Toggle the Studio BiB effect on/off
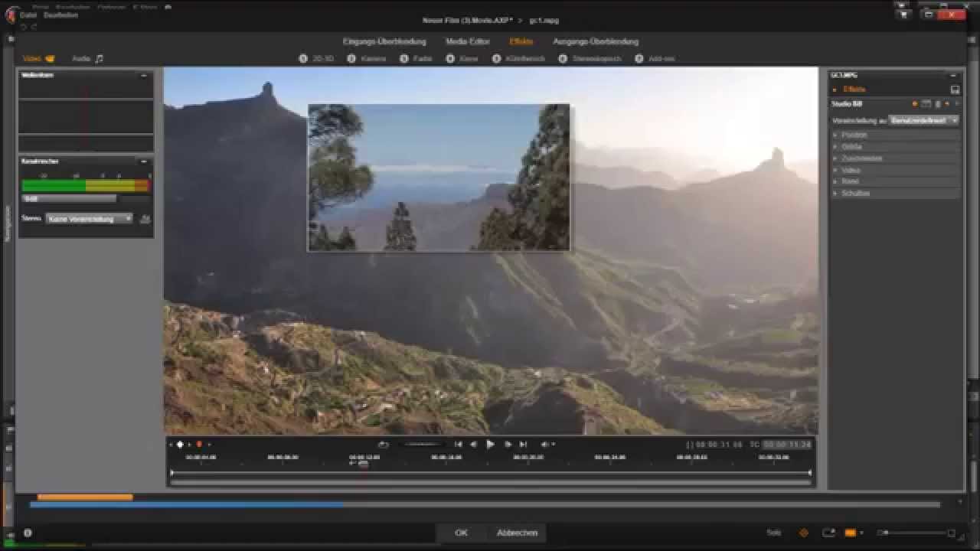980x551 pixels. coord(915,103)
